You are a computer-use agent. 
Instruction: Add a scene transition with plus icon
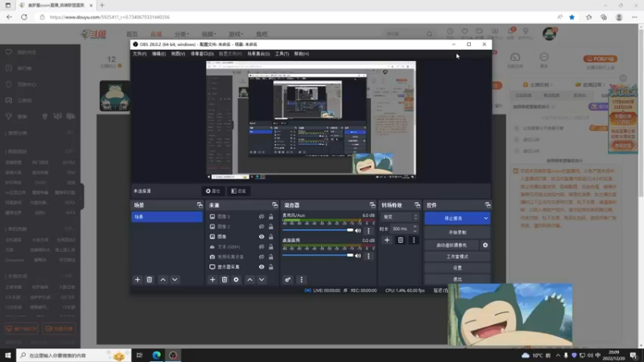point(387,240)
